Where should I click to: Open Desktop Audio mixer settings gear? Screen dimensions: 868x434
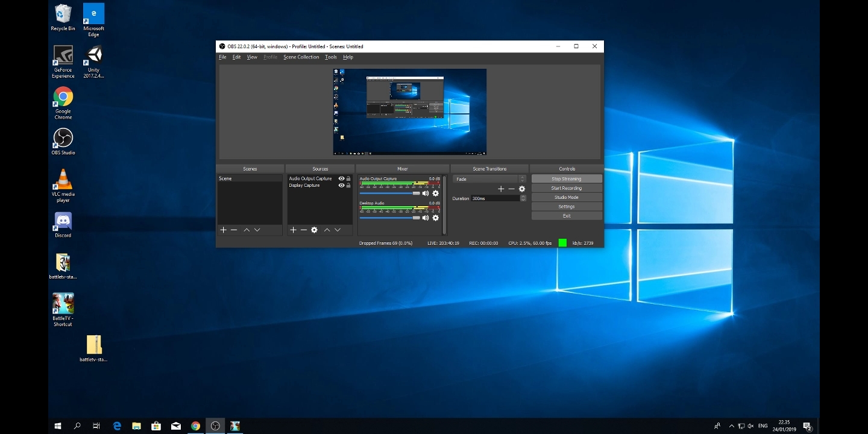[436, 218]
